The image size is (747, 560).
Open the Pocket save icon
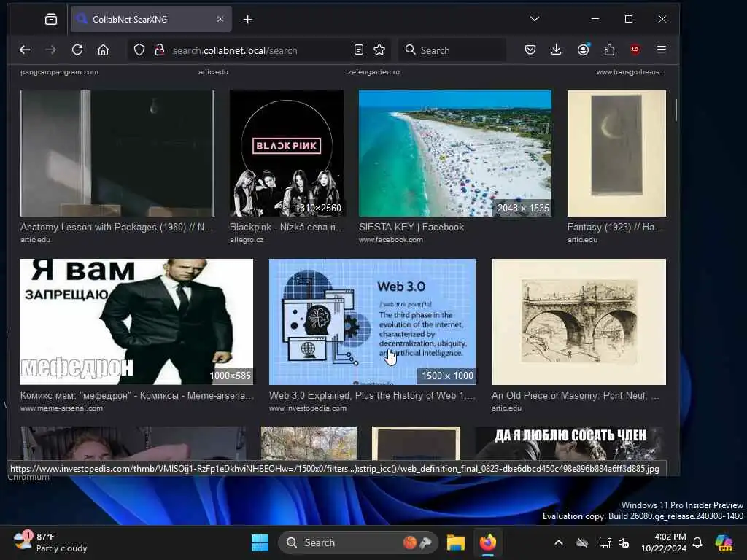point(530,50)
